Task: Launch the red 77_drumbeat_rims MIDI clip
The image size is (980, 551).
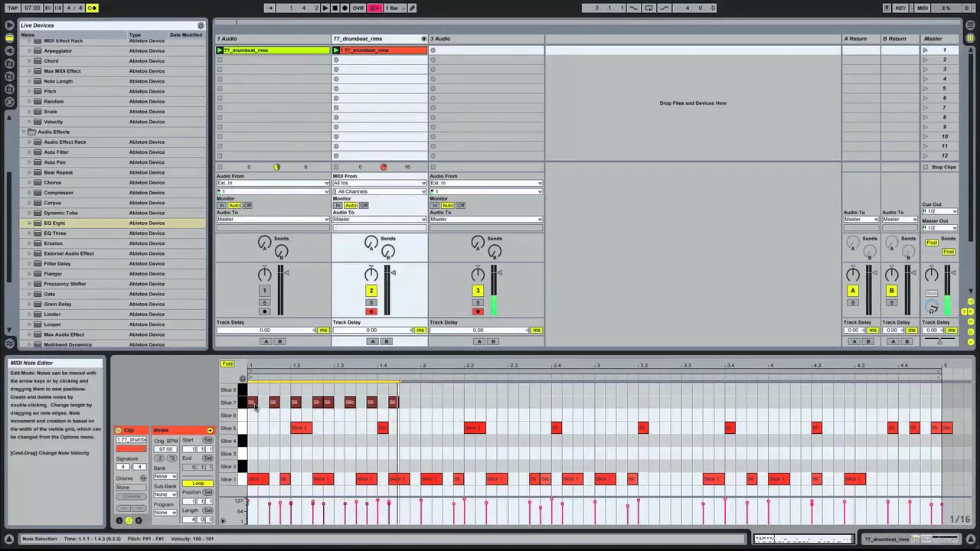Action: tap(336, 51)
